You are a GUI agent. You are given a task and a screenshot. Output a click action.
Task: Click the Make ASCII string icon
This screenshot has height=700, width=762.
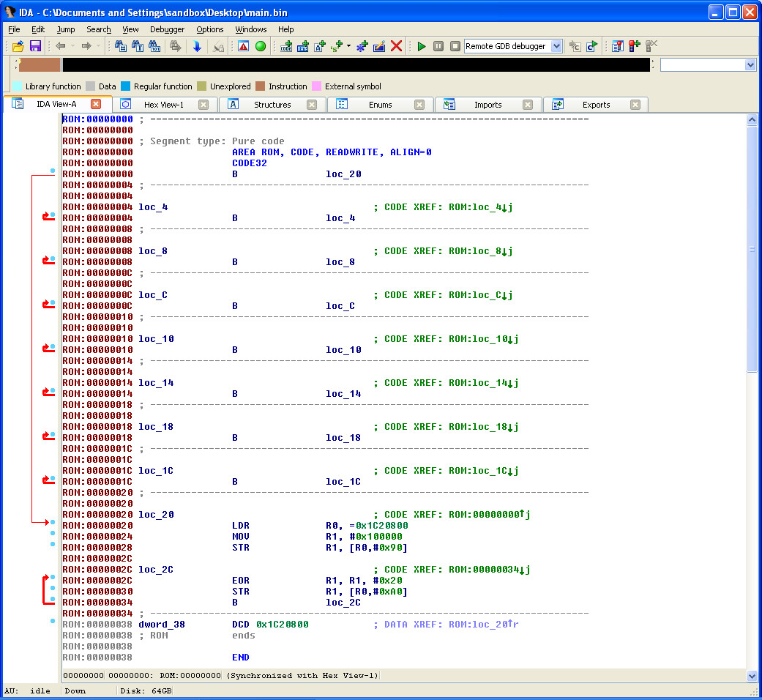pyautogui.click(x=320, y=46)
